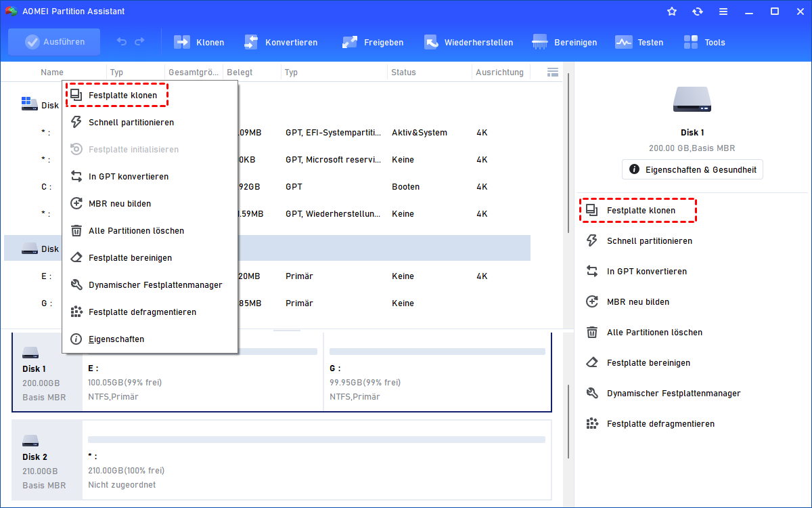812x508 pixels.
Task: Click the star favorite icon in title bar
Action: pyautogui.click(x=672, y=12)
